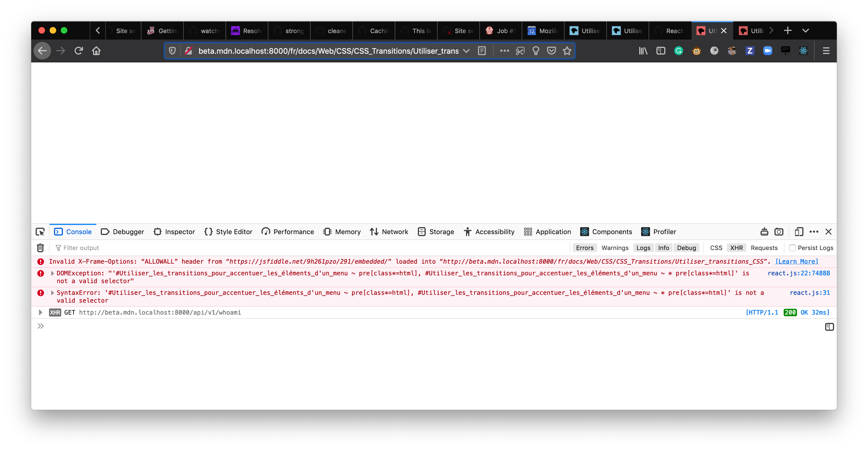Open the Firefox hamburger menu

pyautogui.click(x=826, y=51)
